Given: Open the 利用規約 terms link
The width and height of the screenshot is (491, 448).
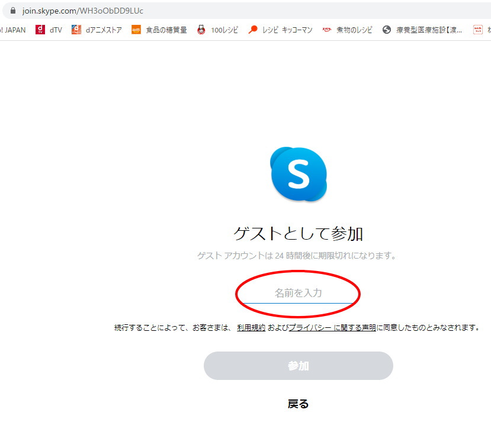Looking at the screenshot, I should point(251,327).
